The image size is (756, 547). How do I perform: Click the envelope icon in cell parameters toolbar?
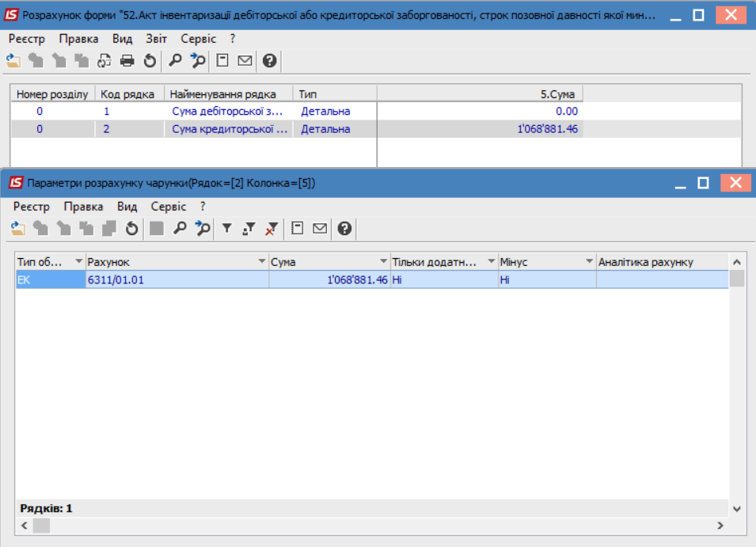tap(320, 229)
